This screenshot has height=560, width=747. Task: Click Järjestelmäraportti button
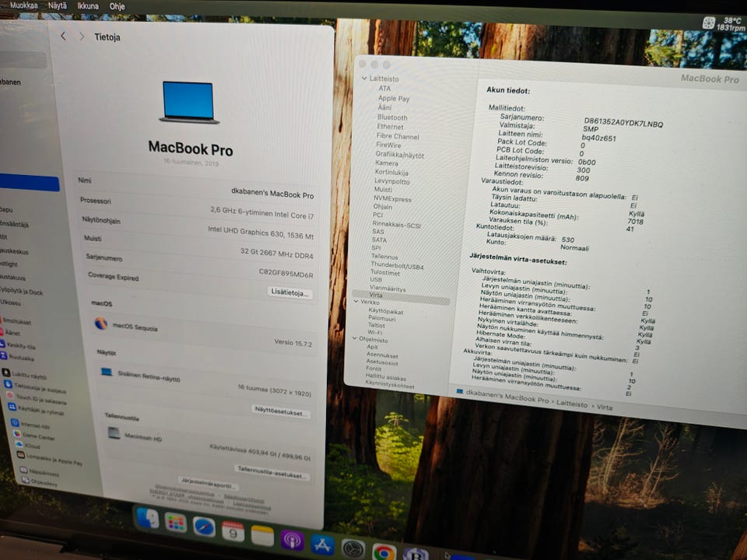point(209,482)
